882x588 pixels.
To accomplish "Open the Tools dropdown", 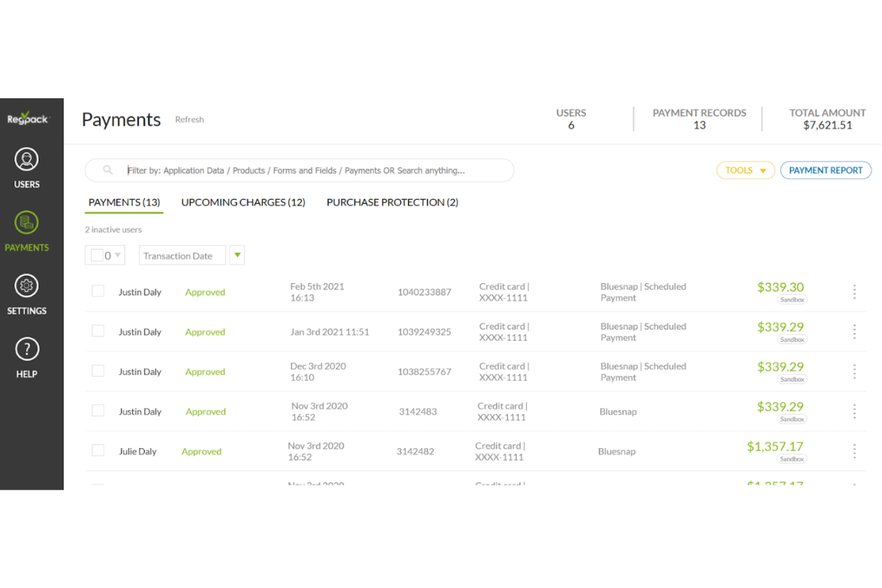I will tap(745, 170).
